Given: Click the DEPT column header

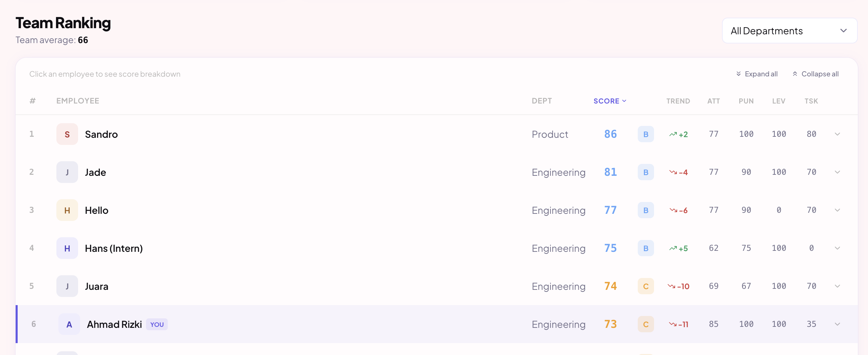Looking at the screenshot, I should tap(542, 101).
